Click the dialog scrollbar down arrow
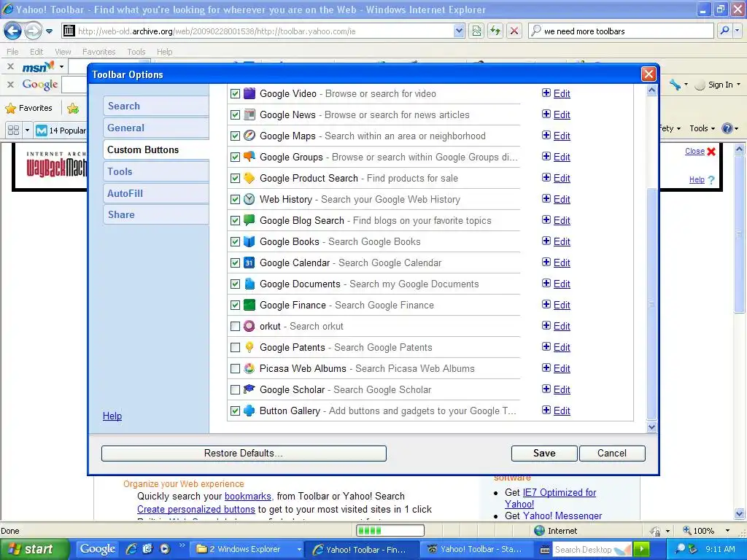The height and width of the screenshot is (560, 747). coord(651,427)
